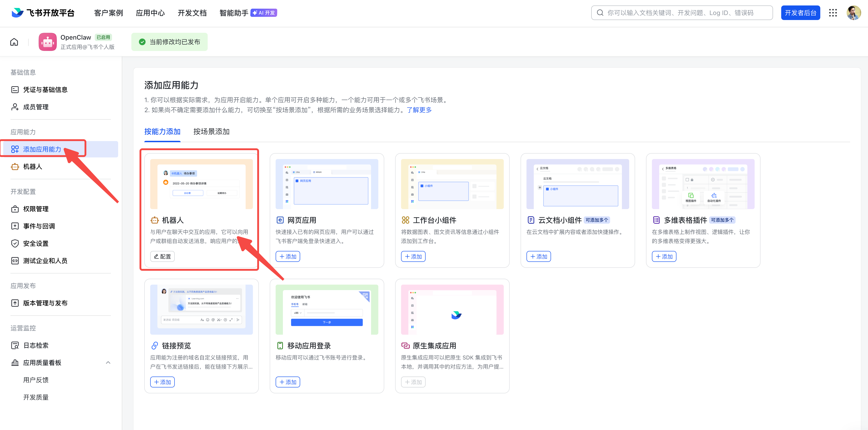This screenshot has height=430, width=868.
Task: Click 添加 button on 网页应用 card
Action: coord(288,256)
